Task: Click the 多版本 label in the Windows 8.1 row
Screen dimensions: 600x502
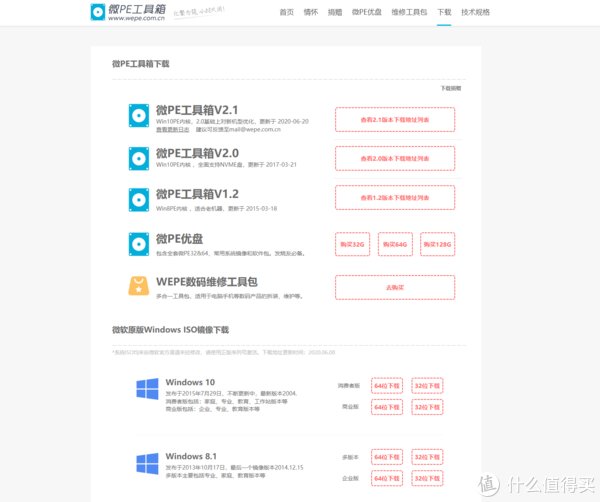Action: pyautogui.click(x=350, y=457)
